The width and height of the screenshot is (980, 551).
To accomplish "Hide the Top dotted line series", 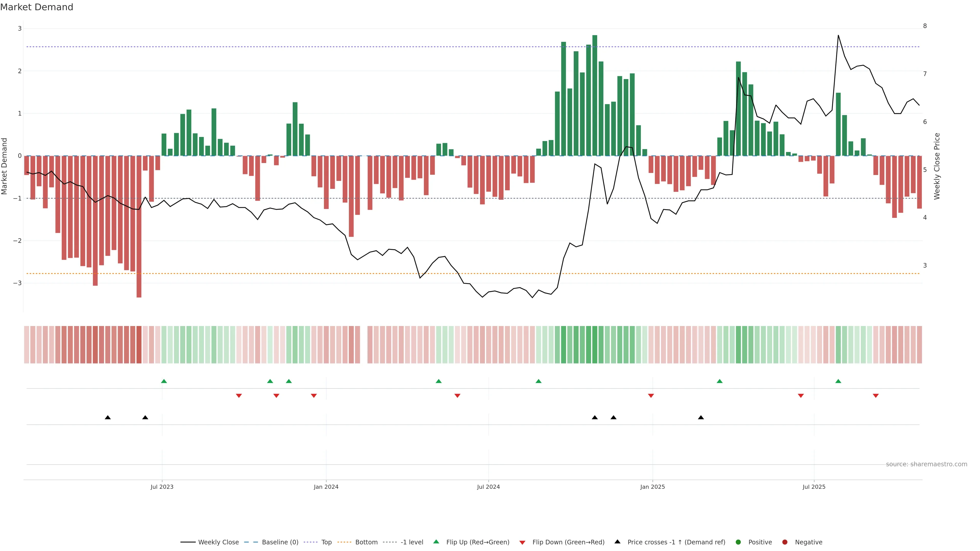I will 326,542.
